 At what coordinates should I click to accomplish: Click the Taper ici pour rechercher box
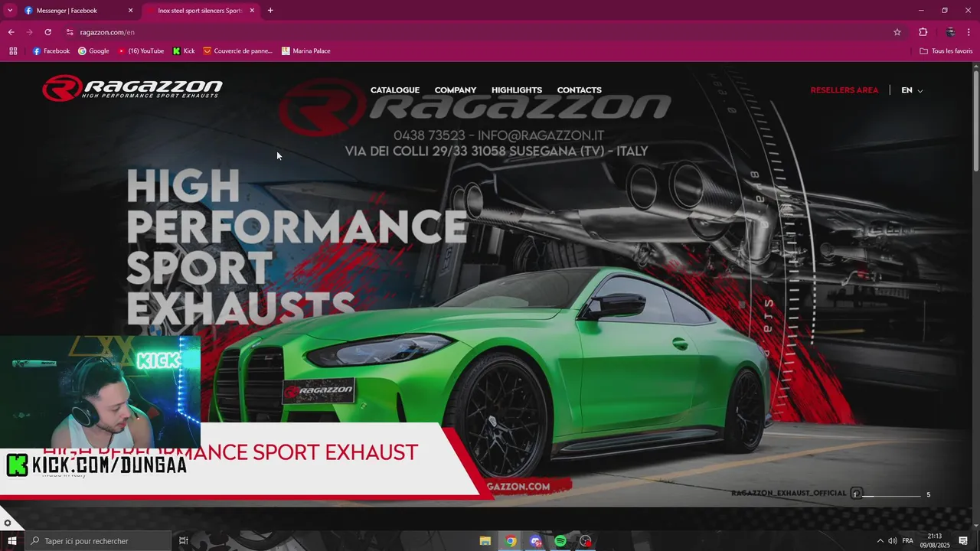(x=98, y=541)
